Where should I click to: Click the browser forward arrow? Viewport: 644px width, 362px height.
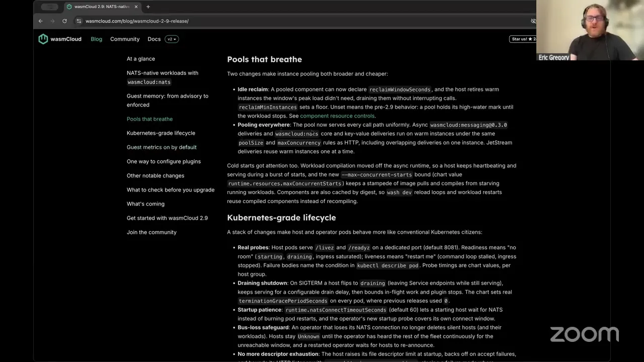point(52,21)
